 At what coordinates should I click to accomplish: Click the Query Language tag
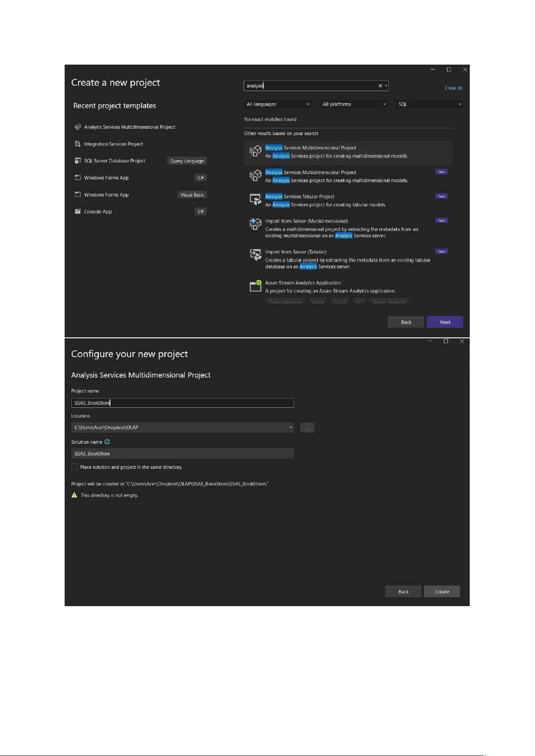pos(187,161)
